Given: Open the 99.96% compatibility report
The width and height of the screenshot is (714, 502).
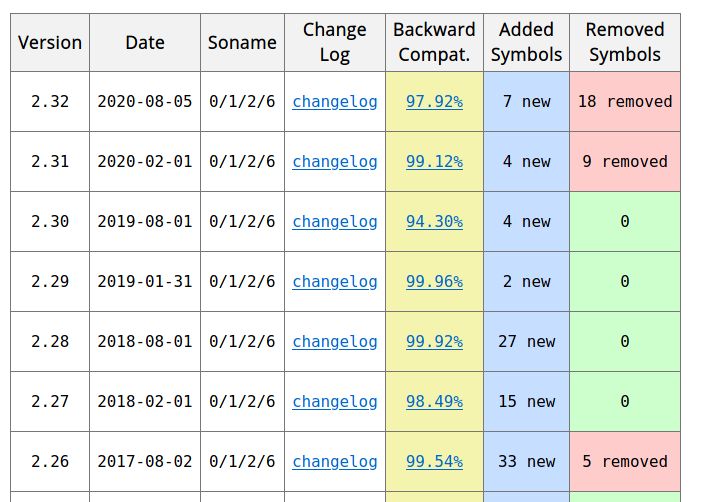Looking at the screenshot, I should 434,281.
